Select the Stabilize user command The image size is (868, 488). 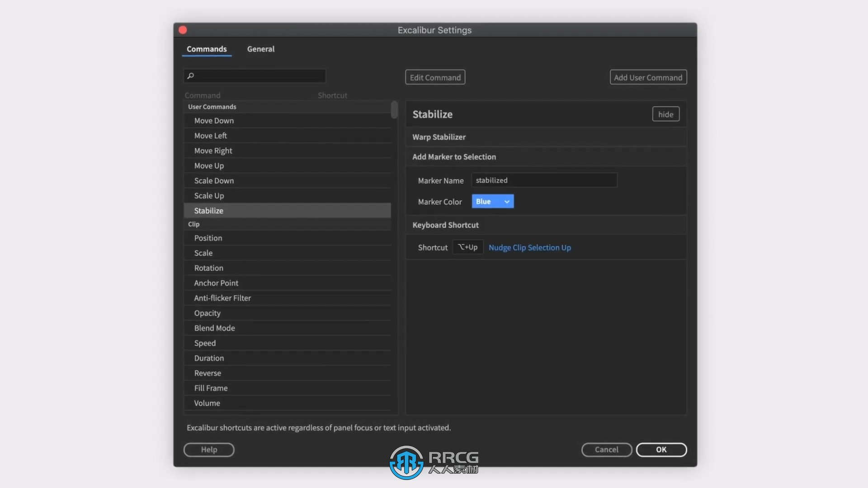click(287, 210)
